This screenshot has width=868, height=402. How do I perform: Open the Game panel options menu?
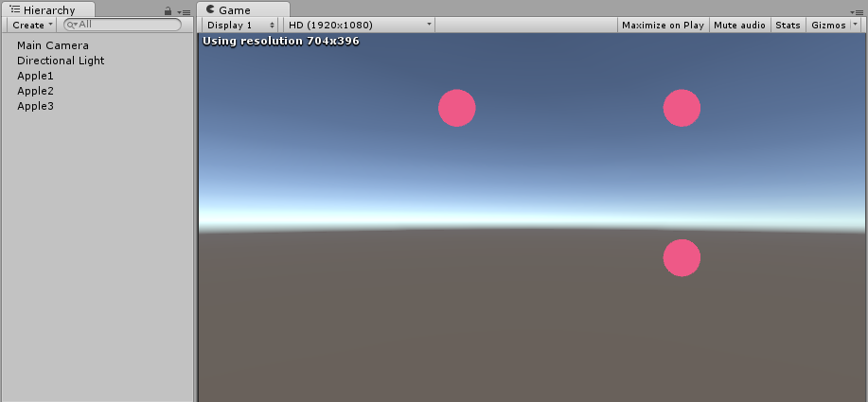coord(858,11)
